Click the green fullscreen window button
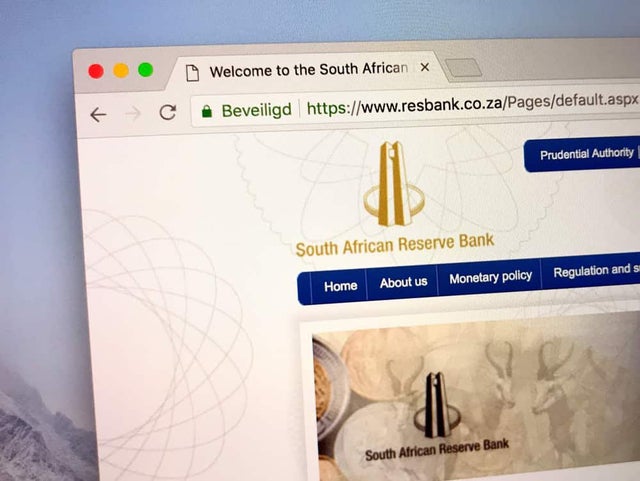This screenshot has height=481, width=640. click(145, 69)
